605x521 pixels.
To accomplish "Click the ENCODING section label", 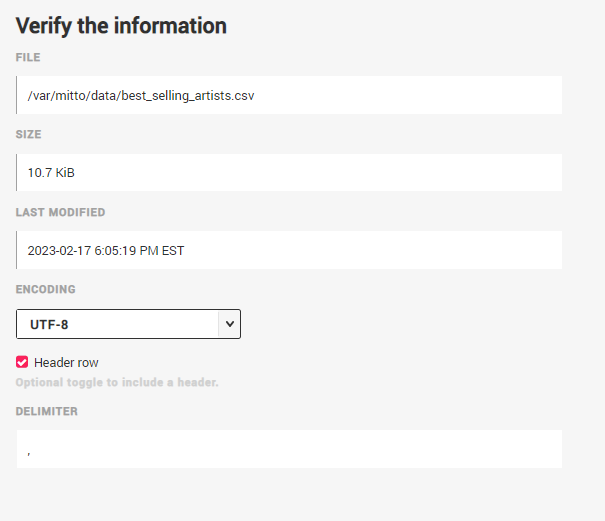I will [45, 289].
